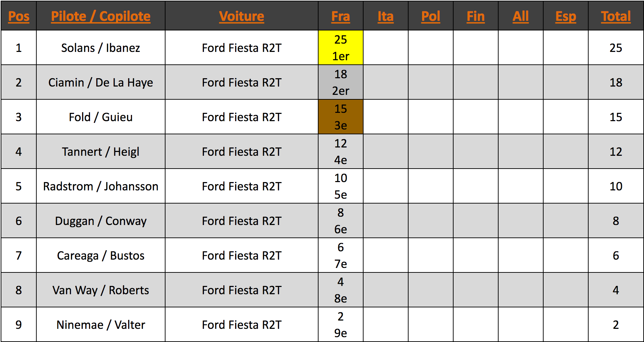Screen dimensions: 644x342
Task: Click the Esp header link
Action: [x=566, y=16]
